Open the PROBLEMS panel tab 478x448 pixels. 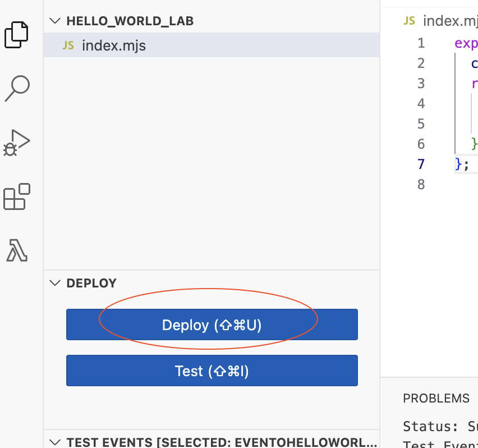436,398
